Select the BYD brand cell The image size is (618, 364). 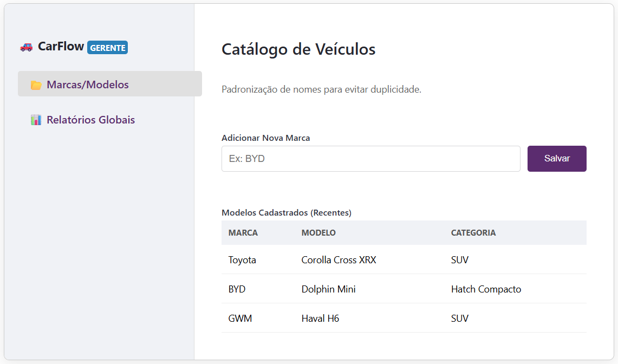[237, 289]
